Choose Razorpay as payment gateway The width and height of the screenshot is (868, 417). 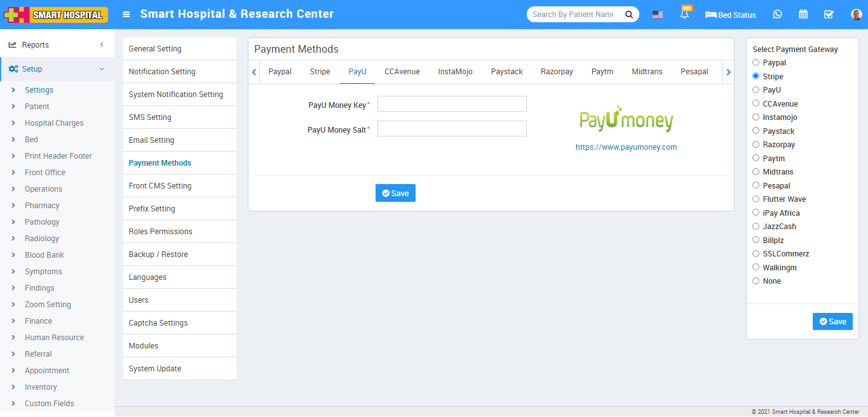click(756, 145)
